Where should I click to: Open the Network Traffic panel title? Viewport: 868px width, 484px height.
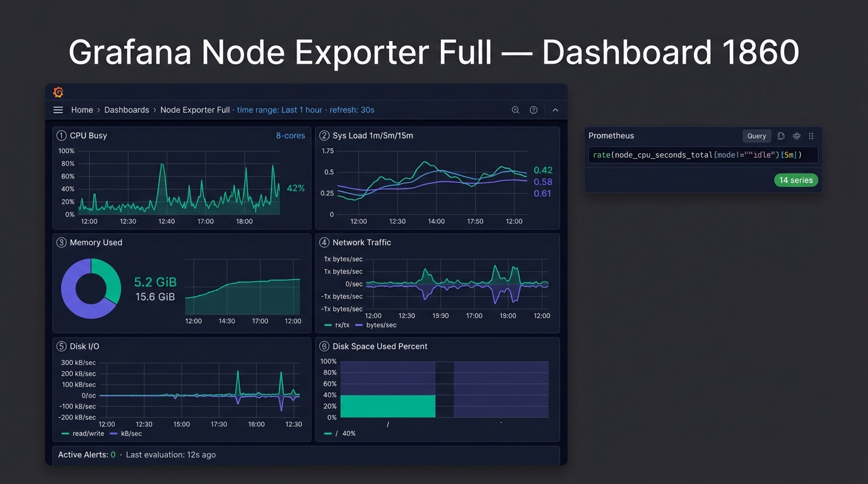click(362, 243)
